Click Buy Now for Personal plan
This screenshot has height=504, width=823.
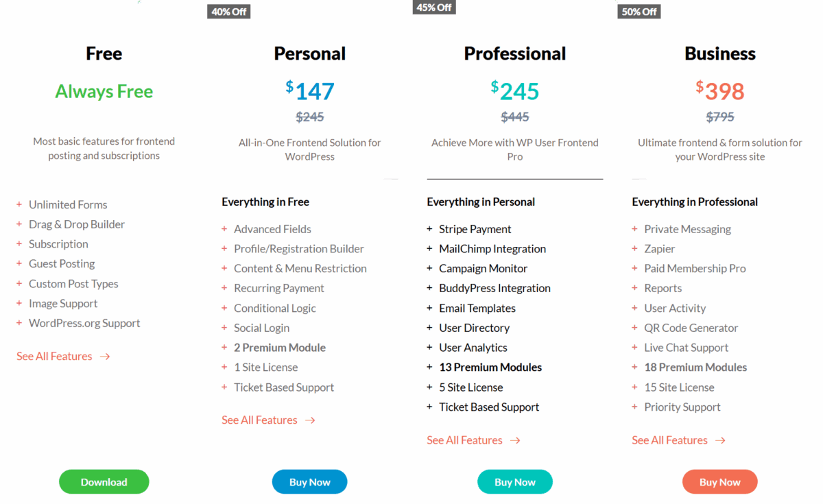point(309,482)
